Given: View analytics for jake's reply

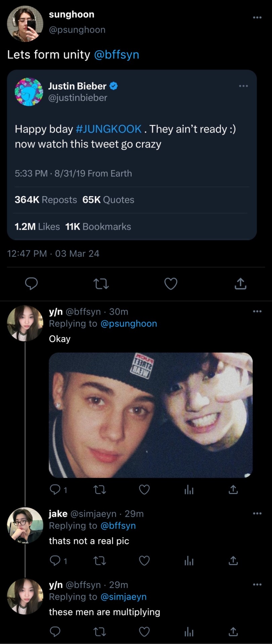Looking at the screenshot, I should pyautogui.click(x=189, y=561).
